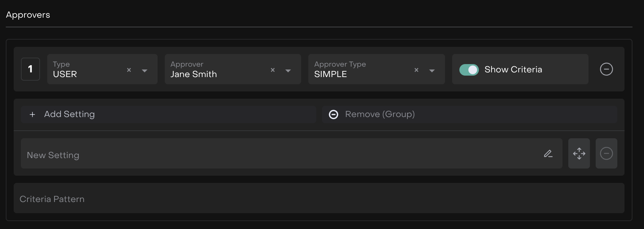Click the plus icon beside Add Setting
Image resolution: width=644 pixels, height=229 pixels.
click(32, 114)
